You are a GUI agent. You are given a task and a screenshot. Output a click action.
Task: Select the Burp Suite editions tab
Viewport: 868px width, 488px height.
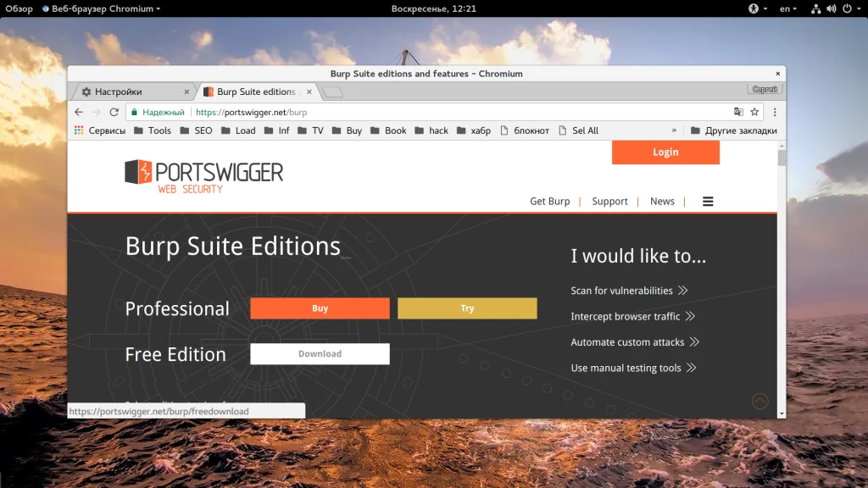coord(256,91)
